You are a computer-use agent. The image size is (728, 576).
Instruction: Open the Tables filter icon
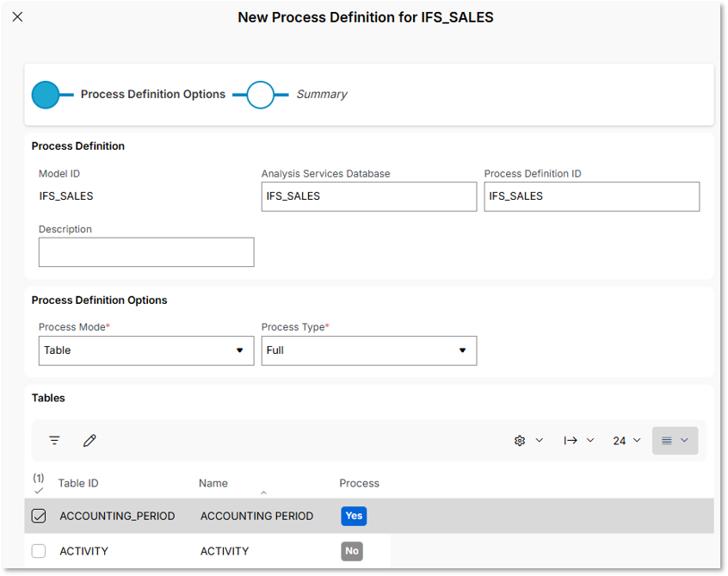pyautogui.click(x=54, y=440)
